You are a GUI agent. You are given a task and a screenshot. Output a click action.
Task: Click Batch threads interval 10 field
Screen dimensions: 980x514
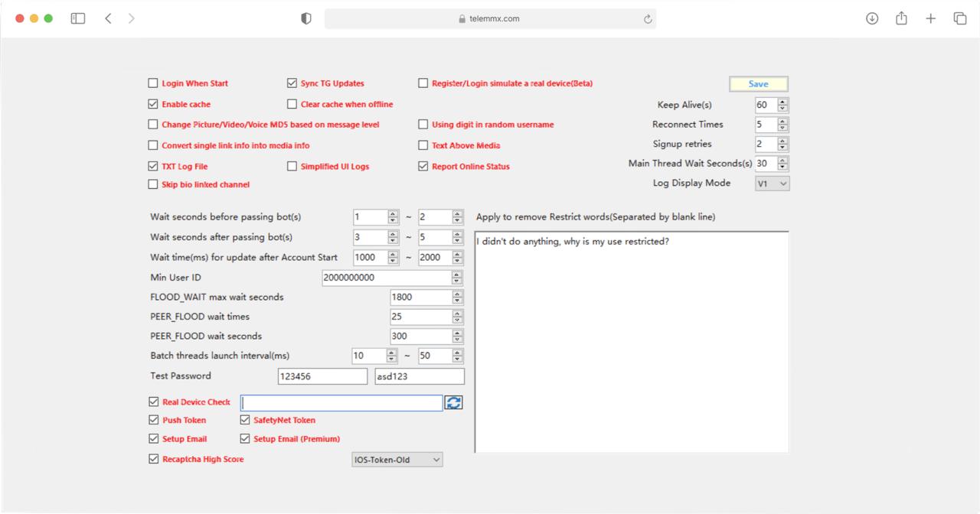pos(370,356)
